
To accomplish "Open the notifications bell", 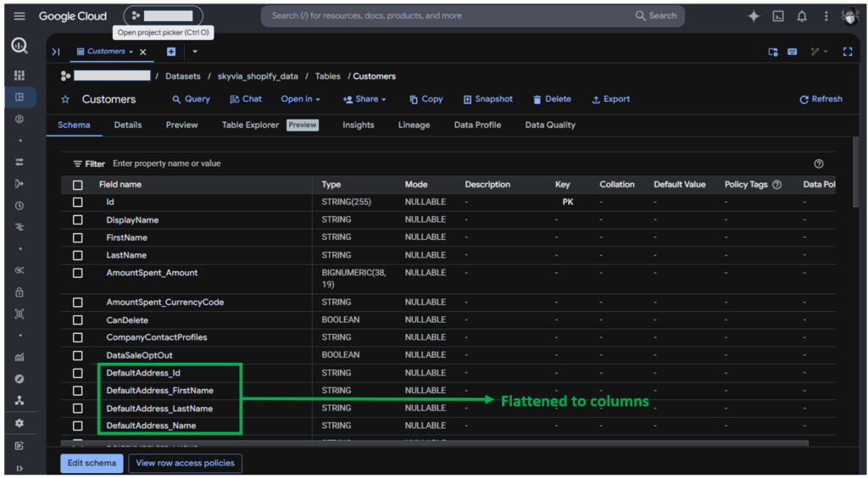I will click(x=802, y=16).
